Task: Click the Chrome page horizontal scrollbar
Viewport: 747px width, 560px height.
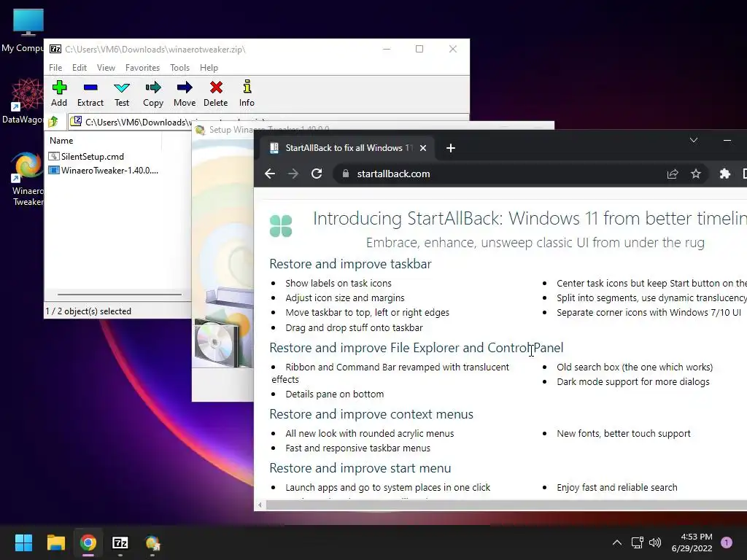Action: 505,505
